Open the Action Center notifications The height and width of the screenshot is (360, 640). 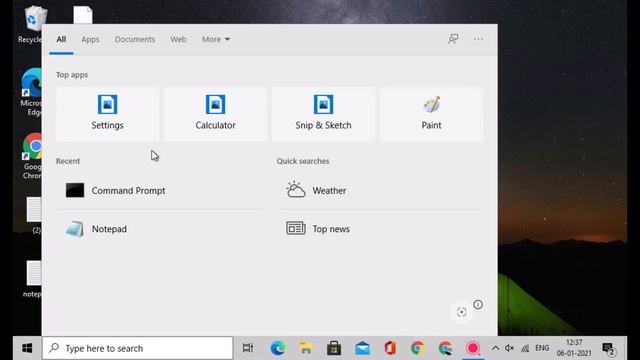click(609, 349)
